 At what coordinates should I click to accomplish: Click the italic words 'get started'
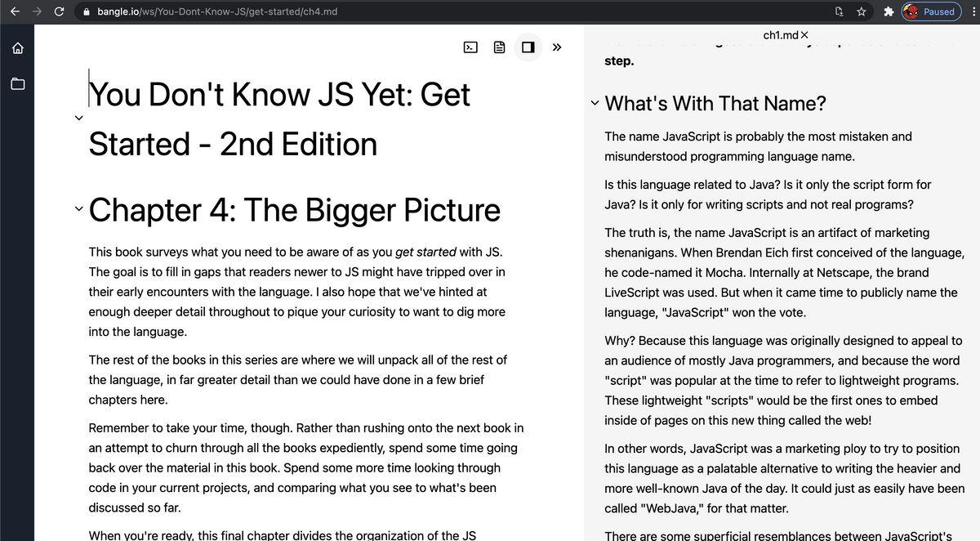[425, 252]
